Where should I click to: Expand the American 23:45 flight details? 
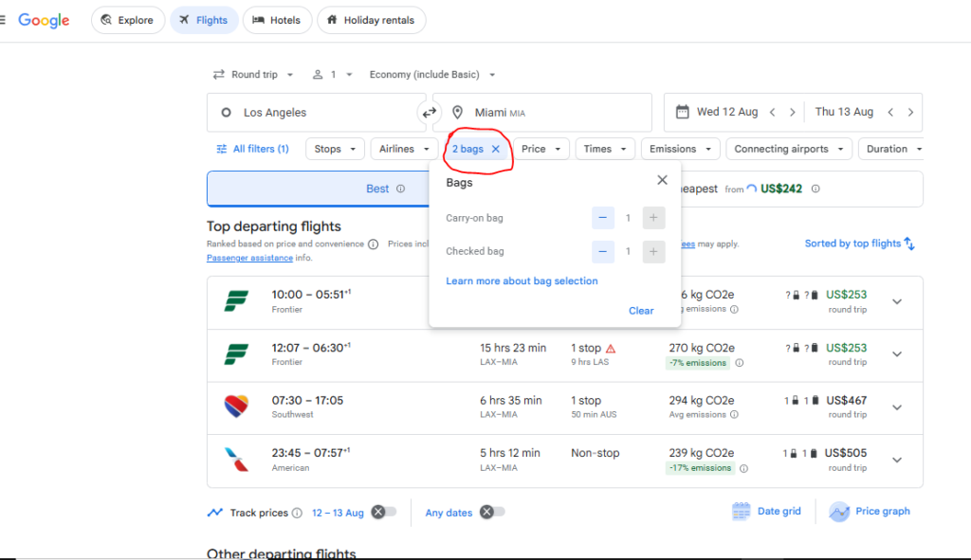tap(897, 461)
